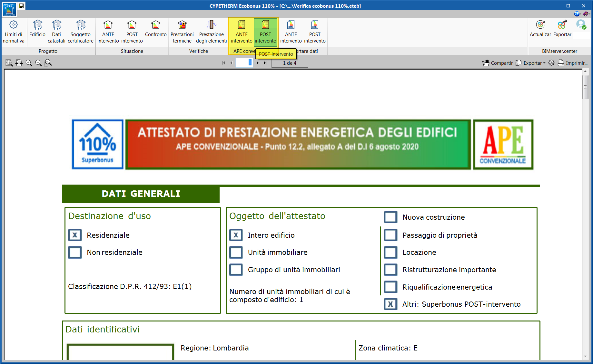
Task: Open the purple help book icon
Action: click(586, 14)
